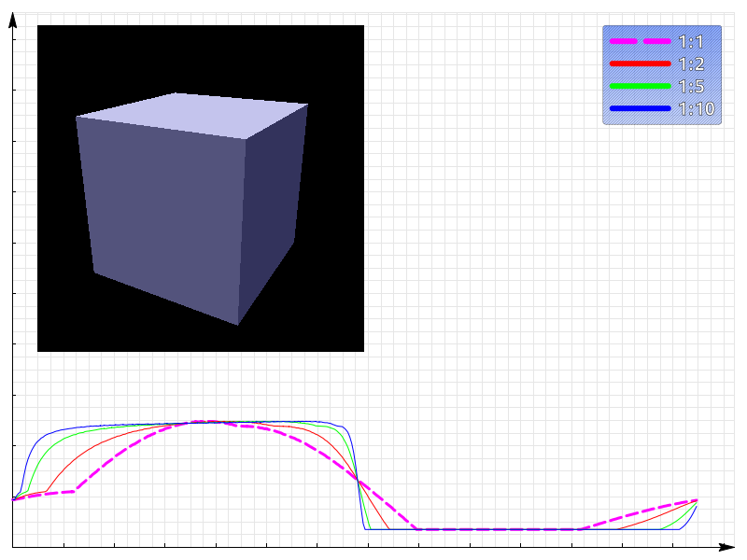The width and height of the screenshot is (747, 560).
Task: Click the kink on the magenta dashed curve
Action: [75, 491]
